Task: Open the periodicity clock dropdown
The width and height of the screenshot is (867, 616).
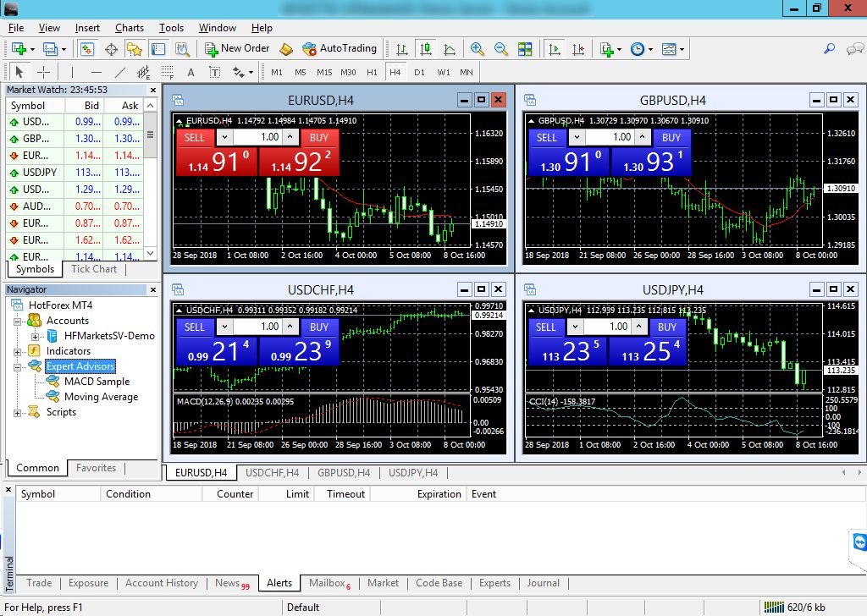Action: (x=641, y=49)
